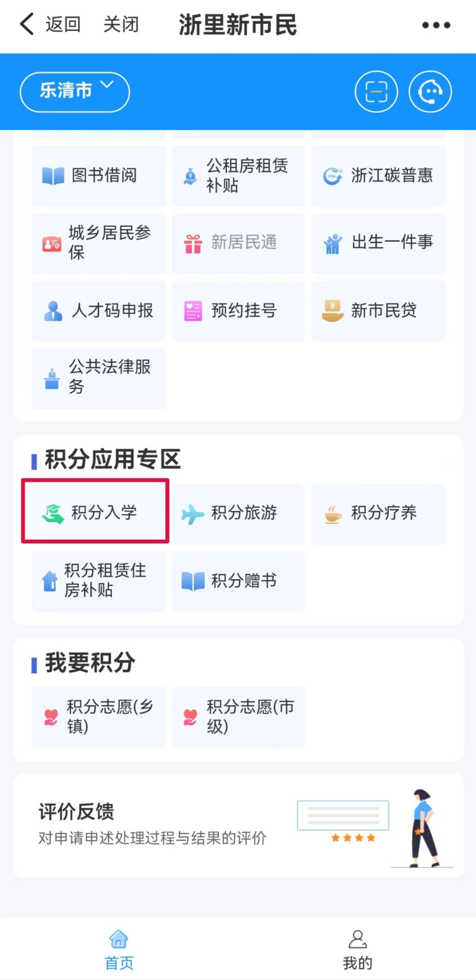Tap the 关闭 close text button
Viewport: 476px width, 980px height.
pos(121,24)
